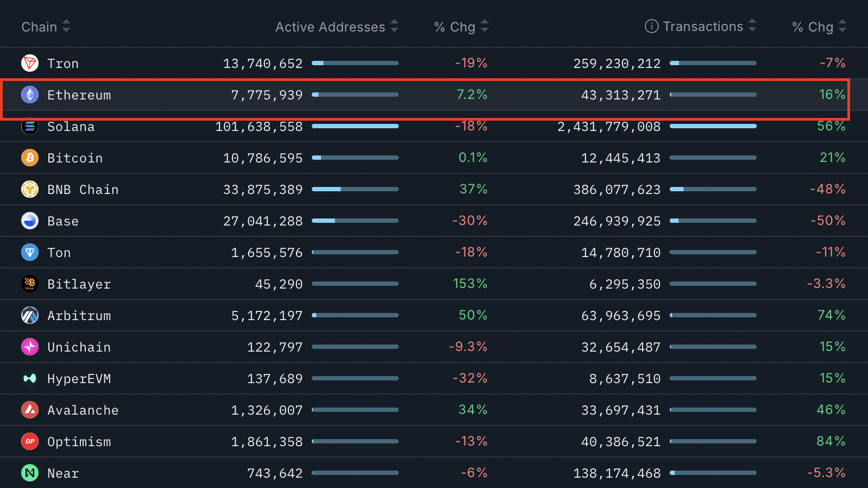Image resolution: width=868 pixels, height=488 pixels.
Task: Open the Solana chain name link
Action: click(71, 127)
